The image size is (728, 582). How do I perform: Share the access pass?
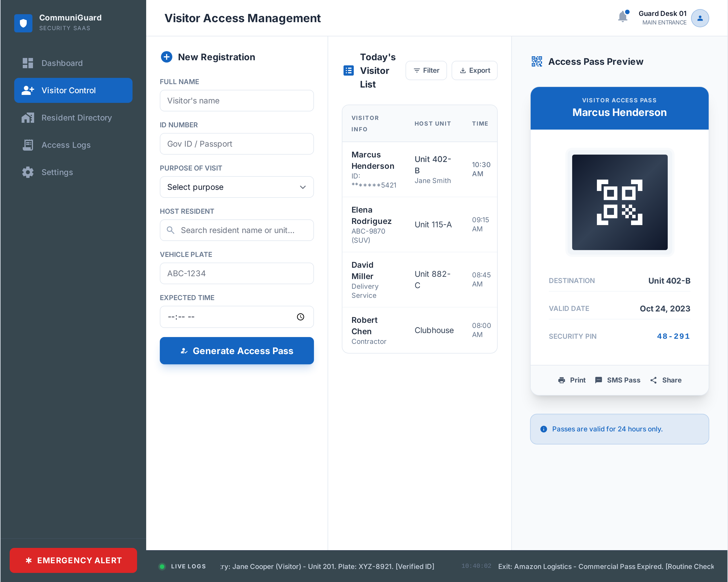pyautogui.click(x=665, y=380)
